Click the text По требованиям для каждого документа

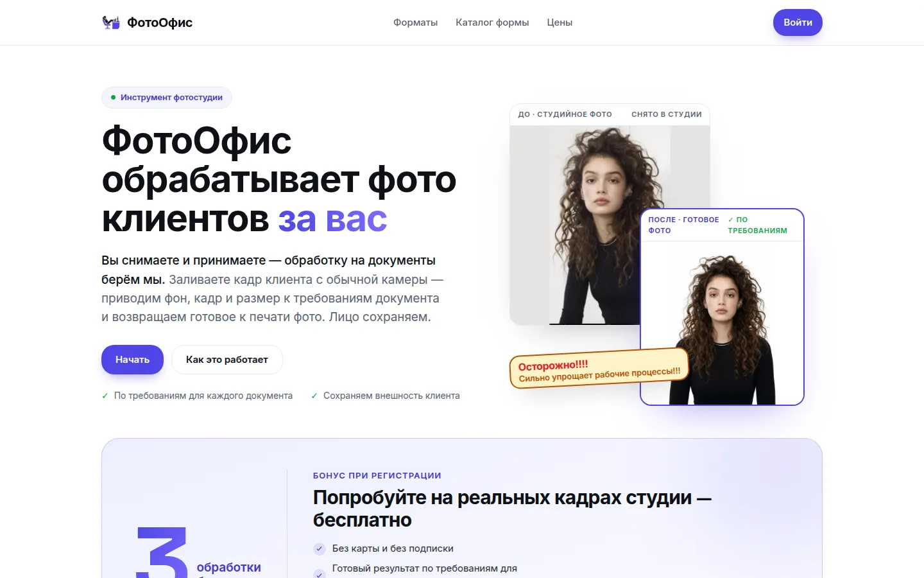(x=203, y=396)
